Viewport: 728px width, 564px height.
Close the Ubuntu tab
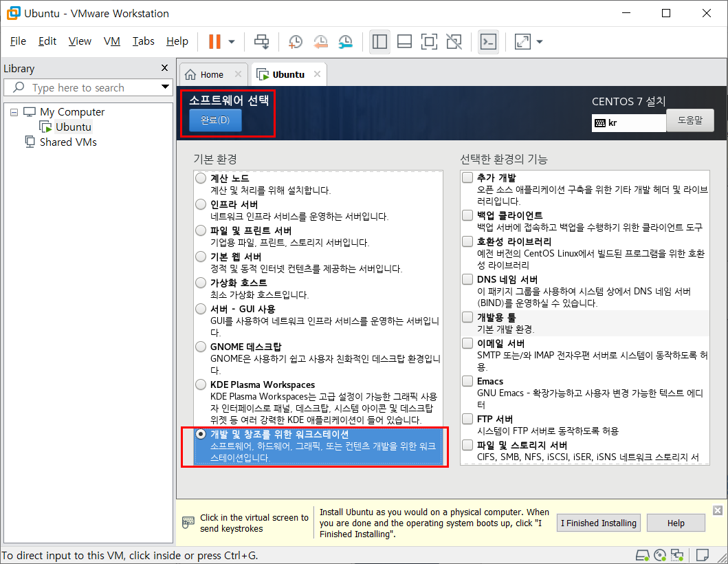(317, 74)
